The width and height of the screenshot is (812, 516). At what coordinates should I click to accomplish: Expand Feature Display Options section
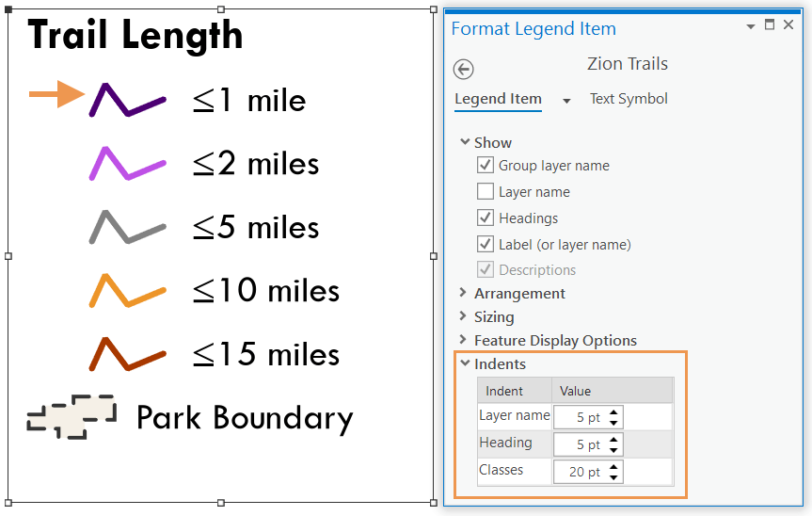coord(463,340)
